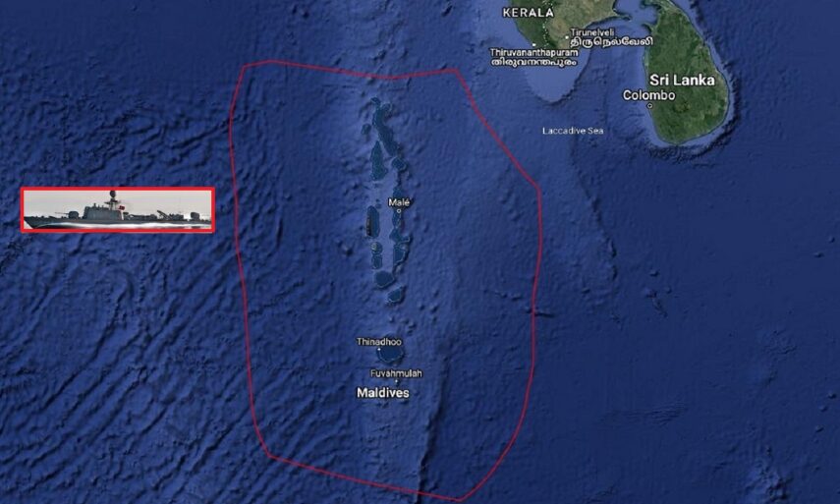
Task: Click the Thinadhoo marker dot
Action: [379, 349]
